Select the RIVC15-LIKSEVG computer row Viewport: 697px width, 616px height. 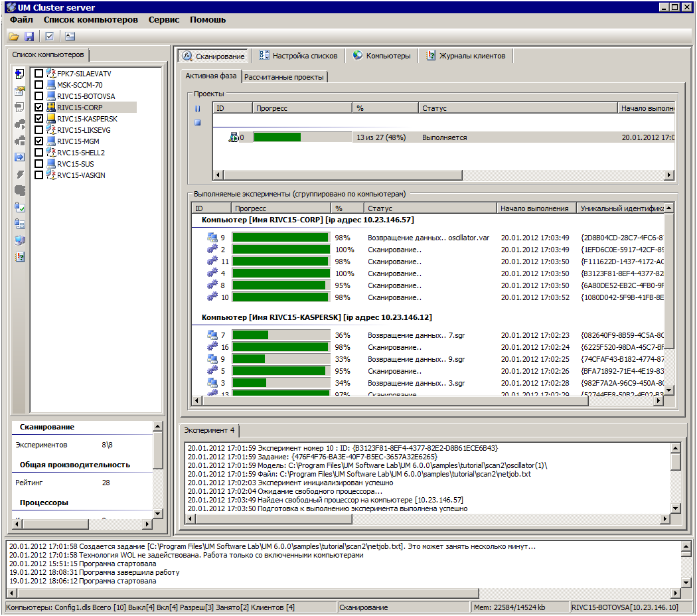pyautogui.click(x=84, y=130)
